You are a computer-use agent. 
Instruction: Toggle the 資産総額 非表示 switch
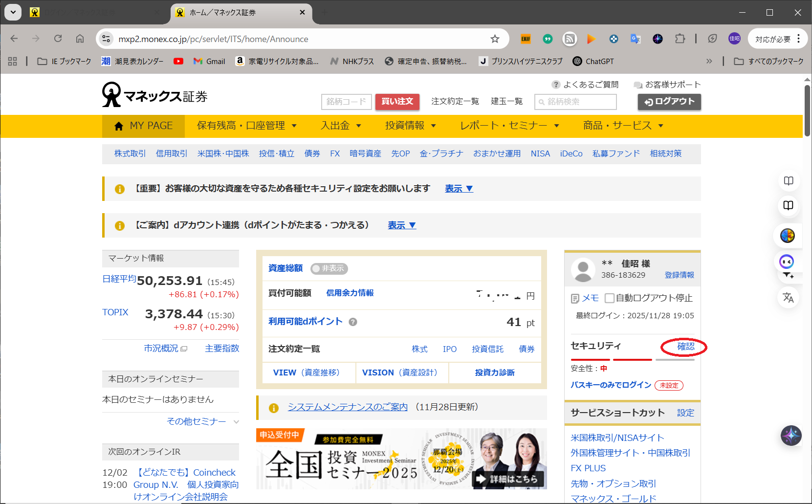coord(329,268)
